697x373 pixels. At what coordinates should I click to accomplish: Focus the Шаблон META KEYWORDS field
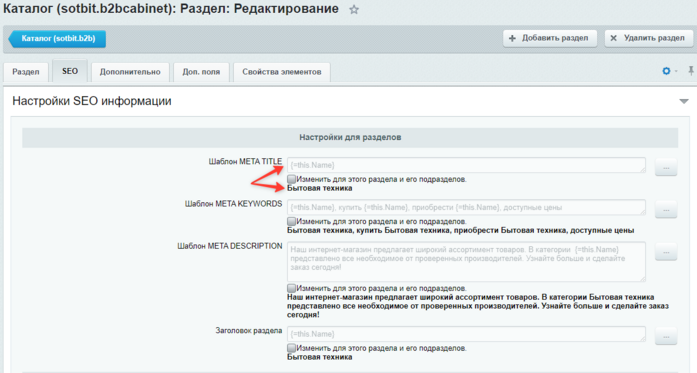pyautogui.click(x=466, y=207)
